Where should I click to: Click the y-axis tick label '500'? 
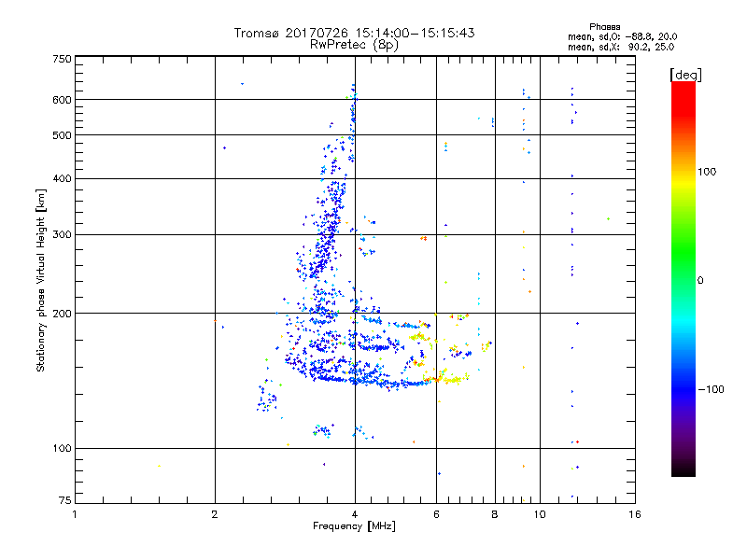pos(62,135)
